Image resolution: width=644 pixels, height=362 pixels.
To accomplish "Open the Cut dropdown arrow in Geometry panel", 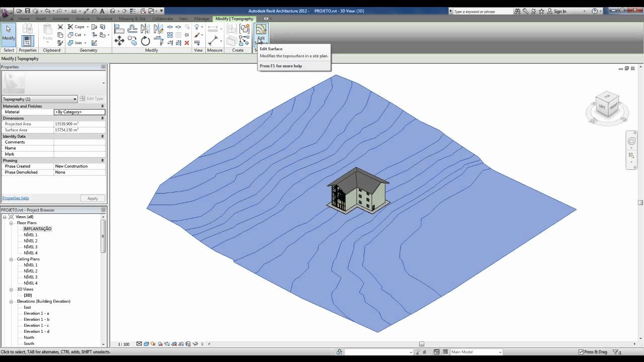I will click(x=85, y=35).
